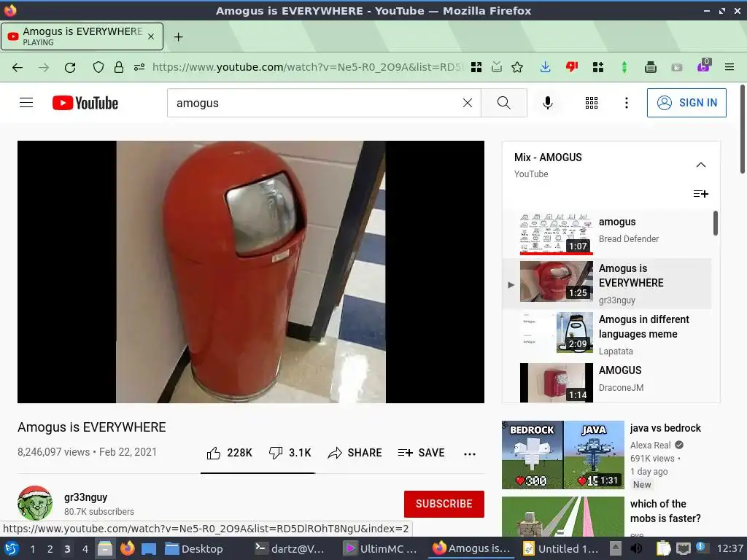
Task: Open site permissions icon in address bar
Action: pyautogui.click(x=139, y=67)
